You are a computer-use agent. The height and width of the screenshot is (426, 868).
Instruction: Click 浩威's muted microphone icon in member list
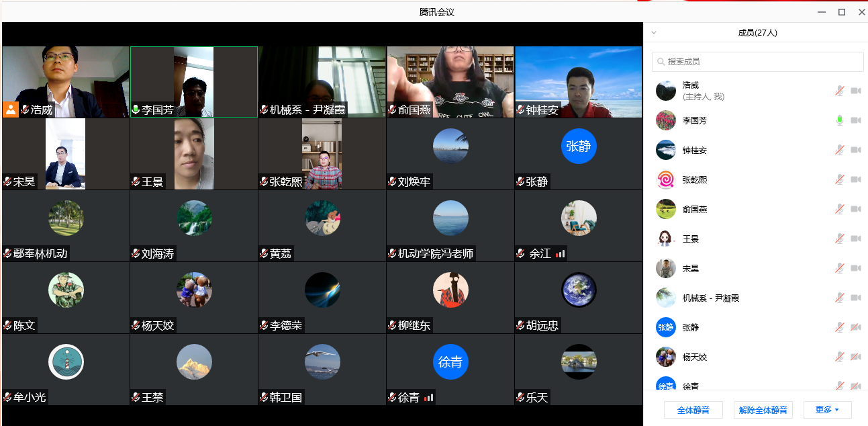click(x=839, y=91)
